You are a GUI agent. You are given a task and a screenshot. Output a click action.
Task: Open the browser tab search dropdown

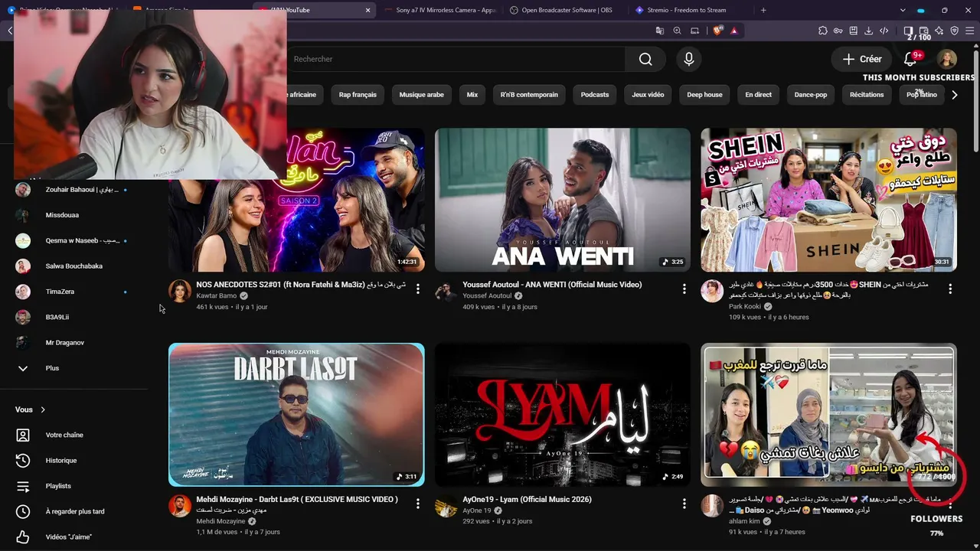point(903,10)
